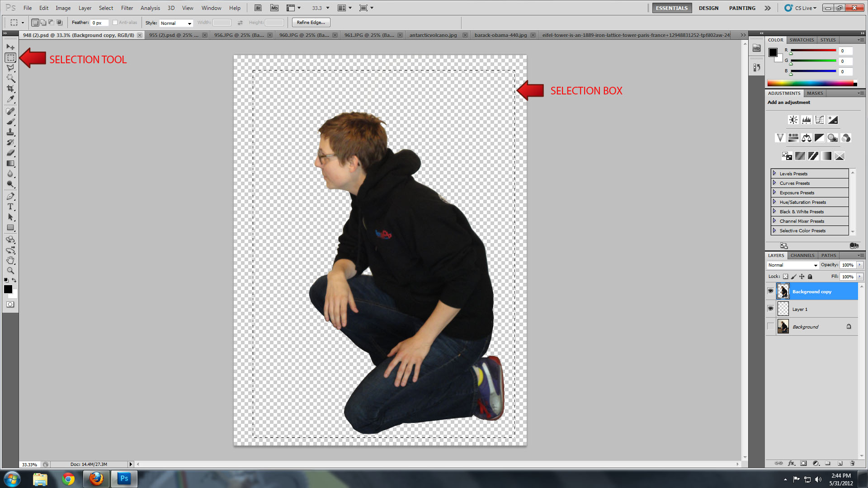
Task: Select the Hand tool
Action: click(x=10, y=260)
